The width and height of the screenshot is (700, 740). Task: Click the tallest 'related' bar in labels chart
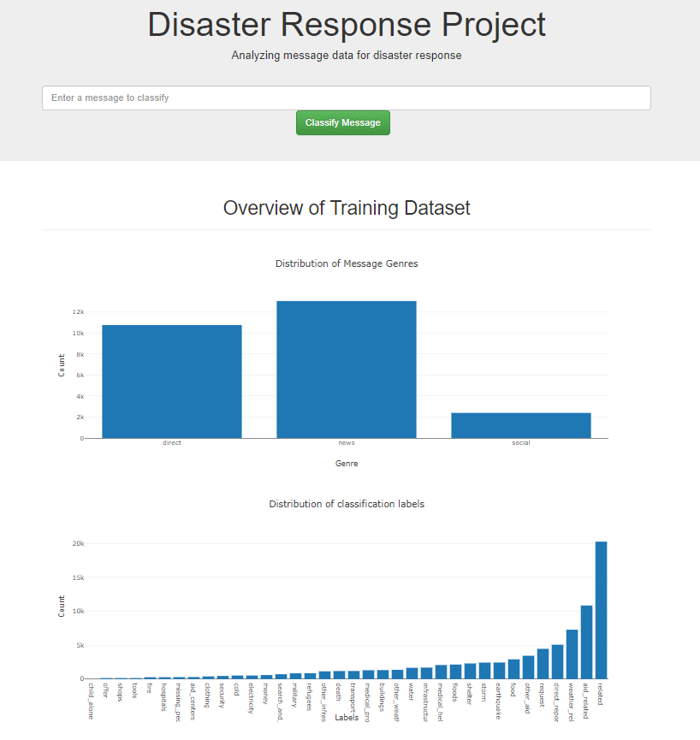coord(601,610)
